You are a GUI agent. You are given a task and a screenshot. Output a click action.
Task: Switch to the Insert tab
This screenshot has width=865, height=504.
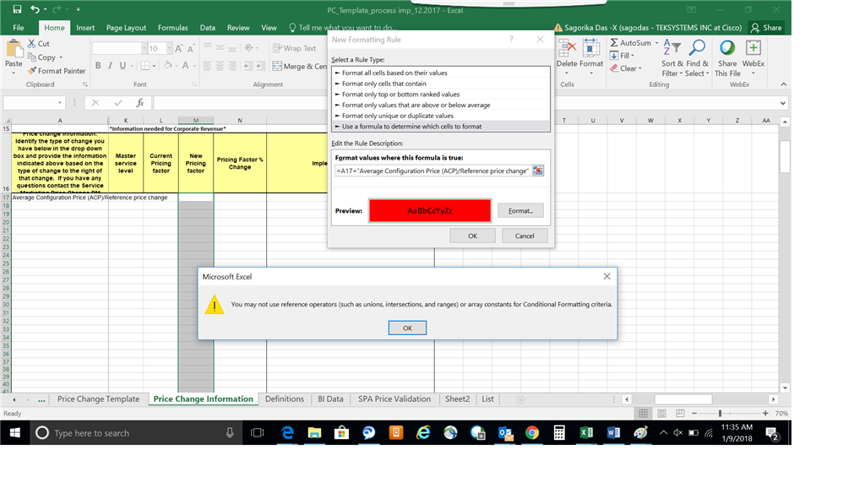[85, 28]
